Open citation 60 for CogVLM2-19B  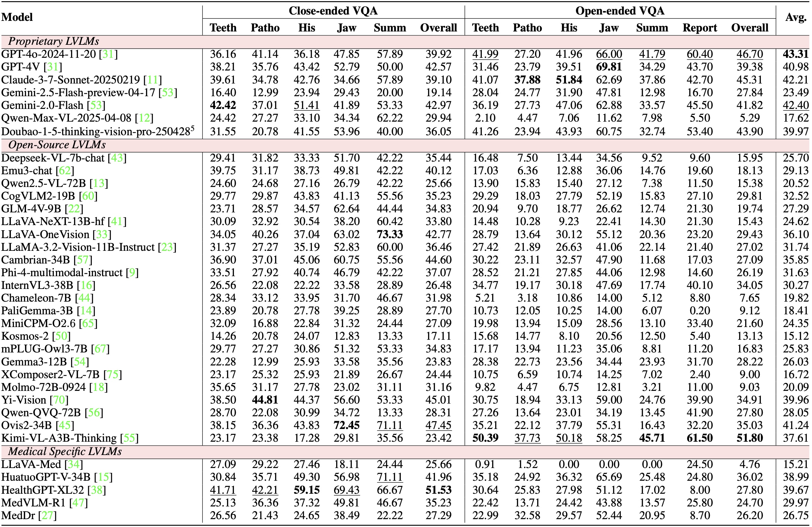88,196
